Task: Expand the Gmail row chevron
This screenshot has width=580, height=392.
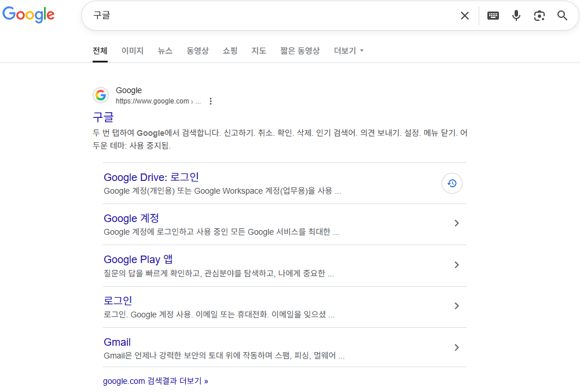Action: tap(457, 347)
